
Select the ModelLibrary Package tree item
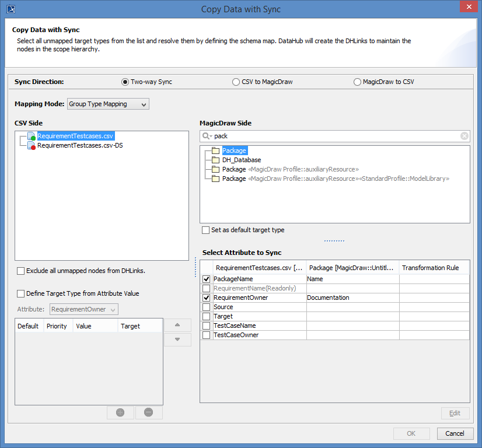pyautogui.click(x=335, y=178)
